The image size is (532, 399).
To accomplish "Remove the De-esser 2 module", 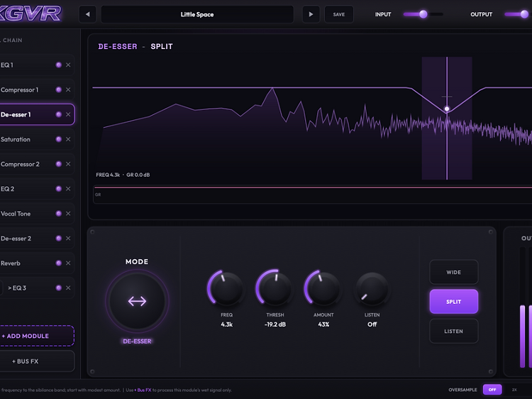I will pos(68,239).
